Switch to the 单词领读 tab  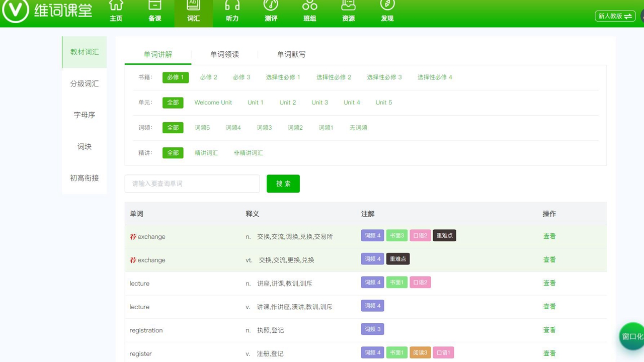click(224, 54)
